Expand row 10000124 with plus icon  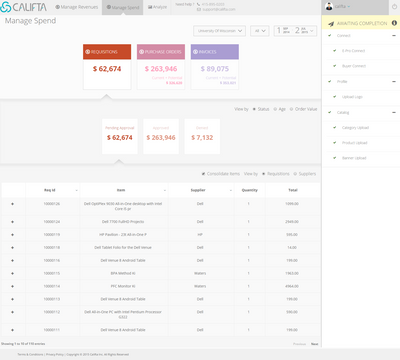click(13, 222)
